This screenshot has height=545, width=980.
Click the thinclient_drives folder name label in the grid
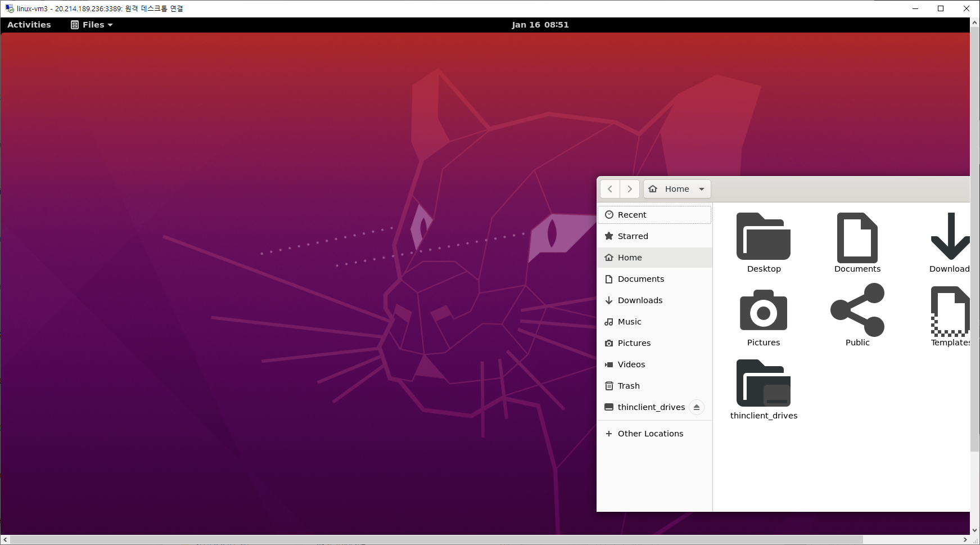click(x=764, y=416)
